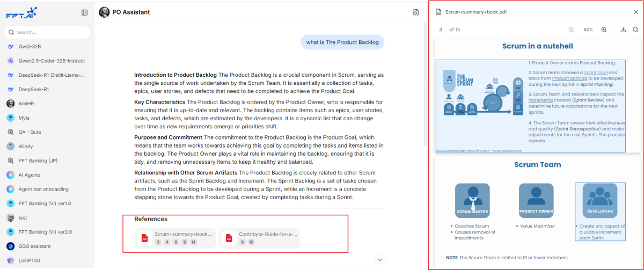The width and height of the screenshot is (644, 270).
Task: Jump to page 3 of Scrum reference
Action: [158, 242]
